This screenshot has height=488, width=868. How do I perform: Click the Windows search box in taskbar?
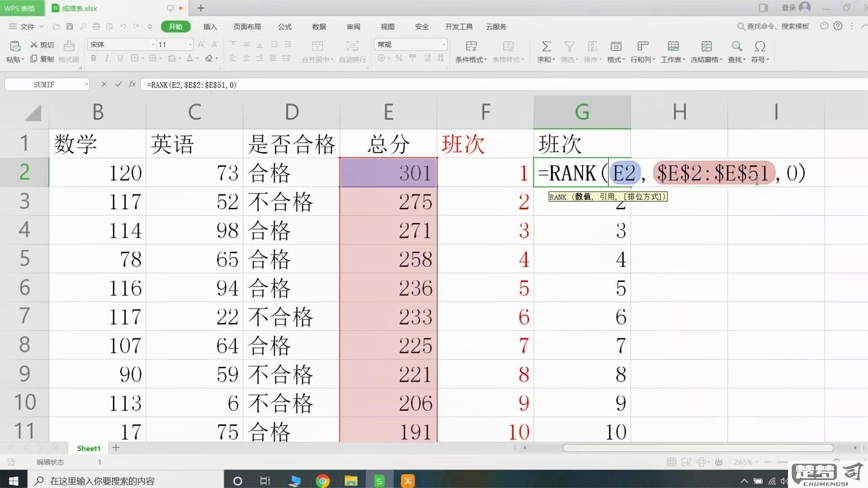tap(126, 481)
